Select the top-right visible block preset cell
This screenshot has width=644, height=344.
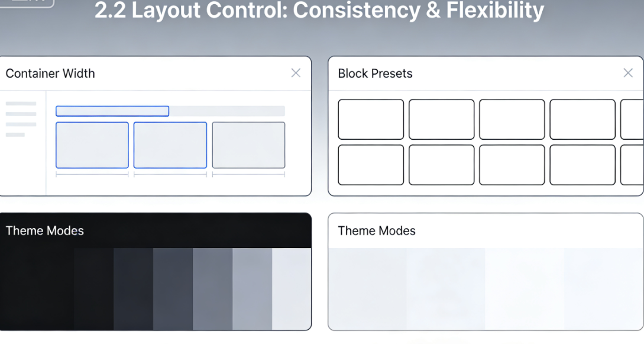(582, 119)
